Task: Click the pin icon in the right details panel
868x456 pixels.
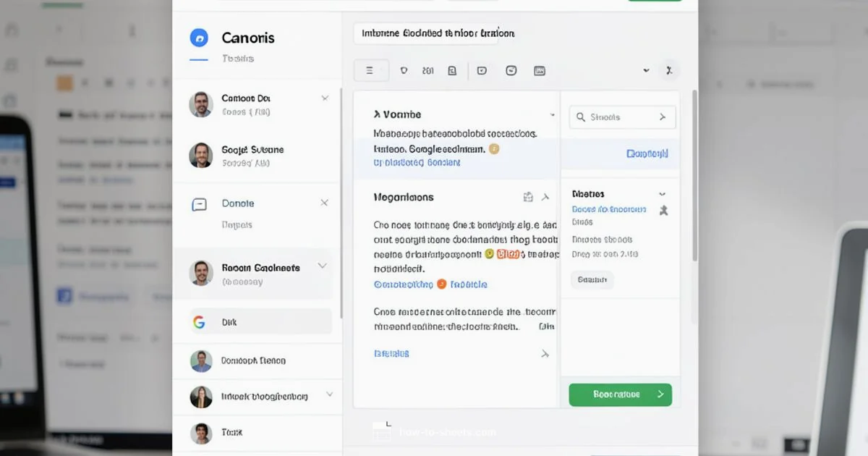Action: coord(663,211)
